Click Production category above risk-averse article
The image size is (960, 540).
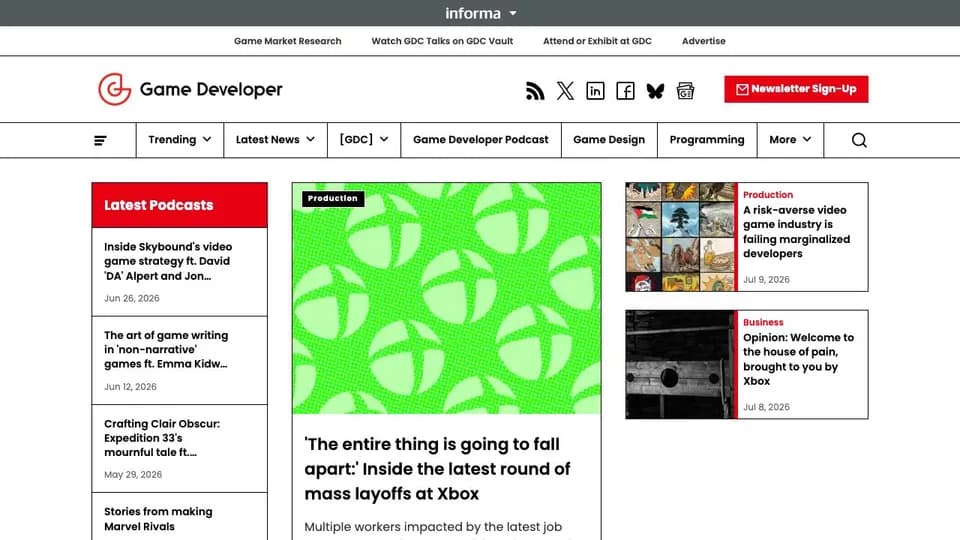(768, 195)
